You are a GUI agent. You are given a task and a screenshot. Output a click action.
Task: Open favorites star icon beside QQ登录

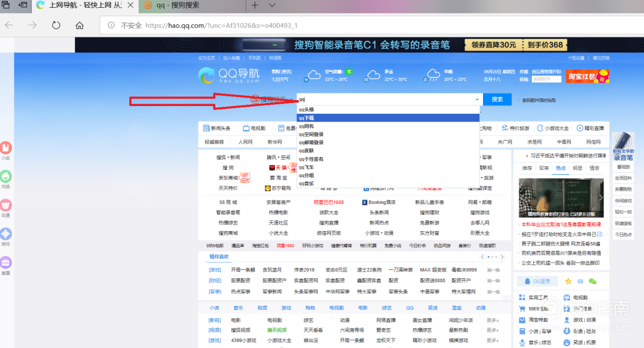(568, 281)
